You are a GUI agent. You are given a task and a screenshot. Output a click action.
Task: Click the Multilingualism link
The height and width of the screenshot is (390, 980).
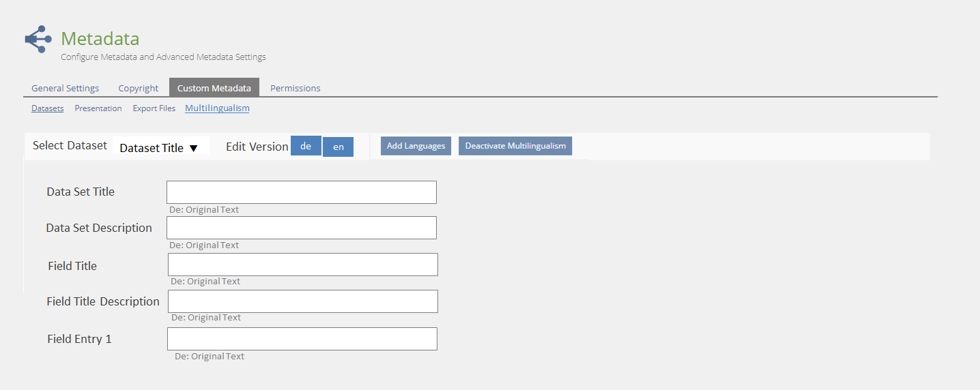[217, 108]
